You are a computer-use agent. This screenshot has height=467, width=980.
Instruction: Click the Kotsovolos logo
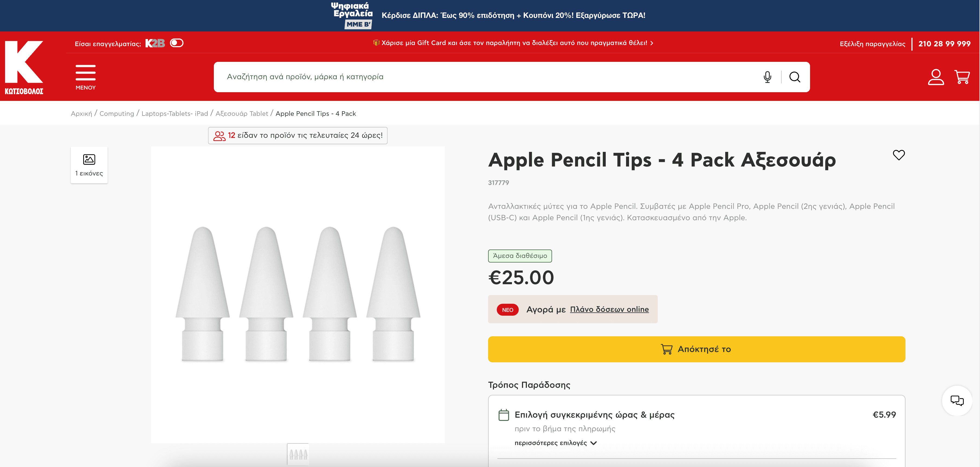[24, 67]
